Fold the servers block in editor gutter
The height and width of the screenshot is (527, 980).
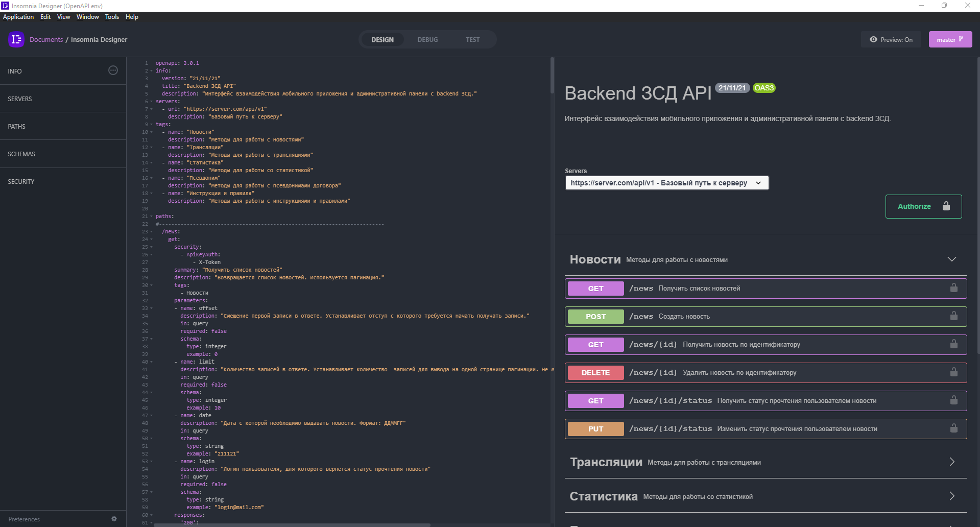[x=151, y=102]
